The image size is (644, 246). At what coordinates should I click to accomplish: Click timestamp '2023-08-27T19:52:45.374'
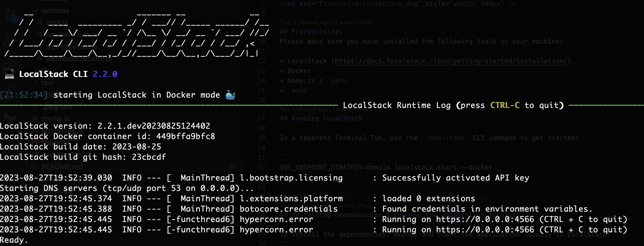coord(56,199)
